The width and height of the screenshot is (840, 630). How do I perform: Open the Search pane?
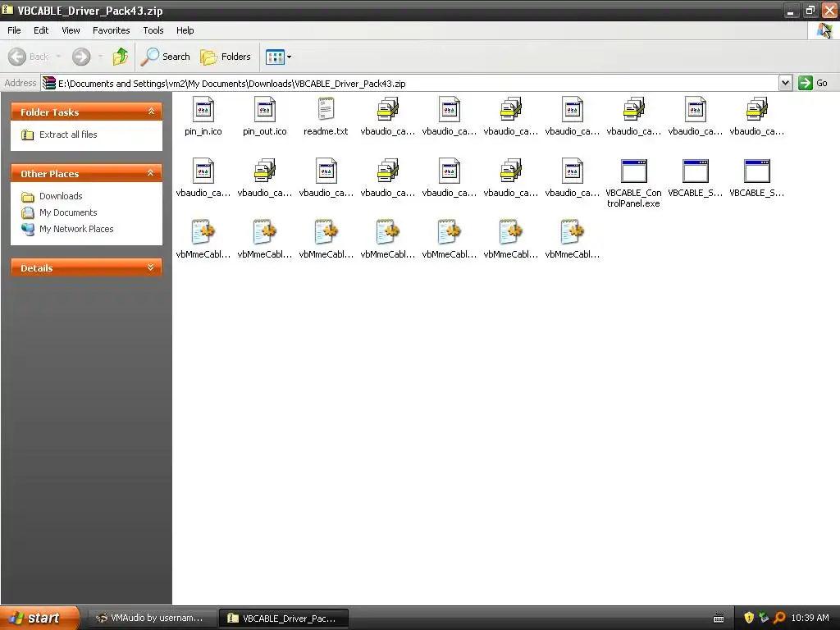[165, 57]
